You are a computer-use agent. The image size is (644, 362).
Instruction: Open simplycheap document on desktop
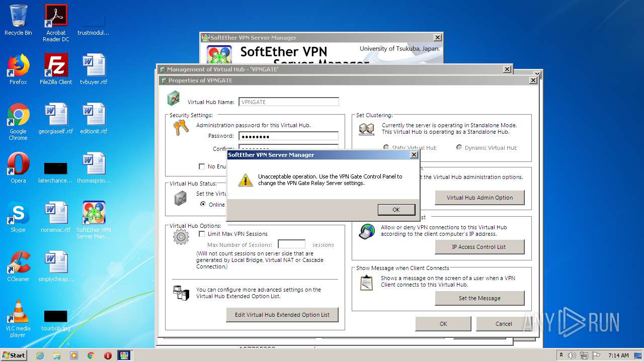tap(56, 266)
